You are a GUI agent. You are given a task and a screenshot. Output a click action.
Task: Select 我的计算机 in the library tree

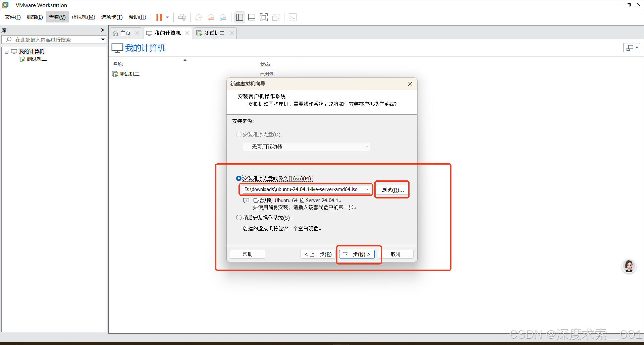pos(32,52)
